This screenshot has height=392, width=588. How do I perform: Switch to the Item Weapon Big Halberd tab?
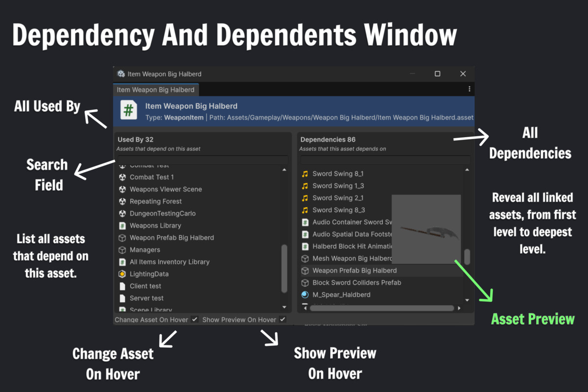point(155,90)
